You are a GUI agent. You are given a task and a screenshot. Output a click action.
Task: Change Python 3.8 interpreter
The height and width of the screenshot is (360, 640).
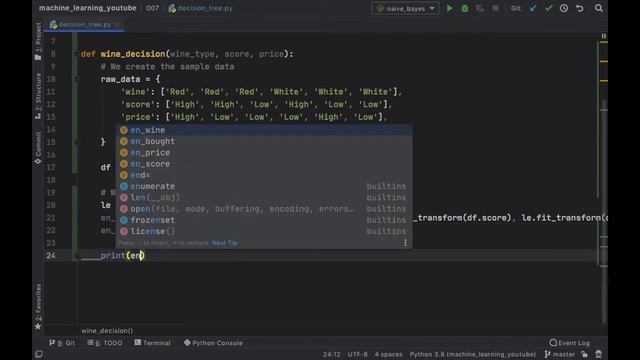pos(473,354)
